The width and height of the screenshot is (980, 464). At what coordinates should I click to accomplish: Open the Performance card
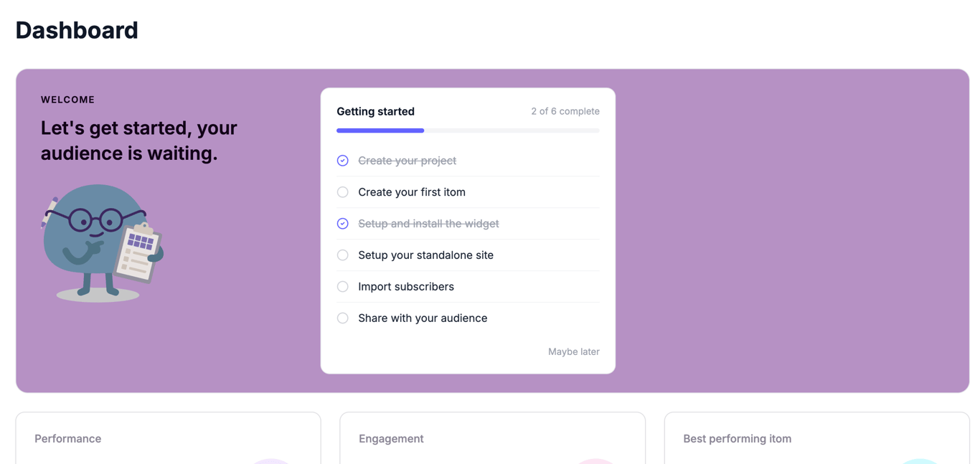click(168, 438)
